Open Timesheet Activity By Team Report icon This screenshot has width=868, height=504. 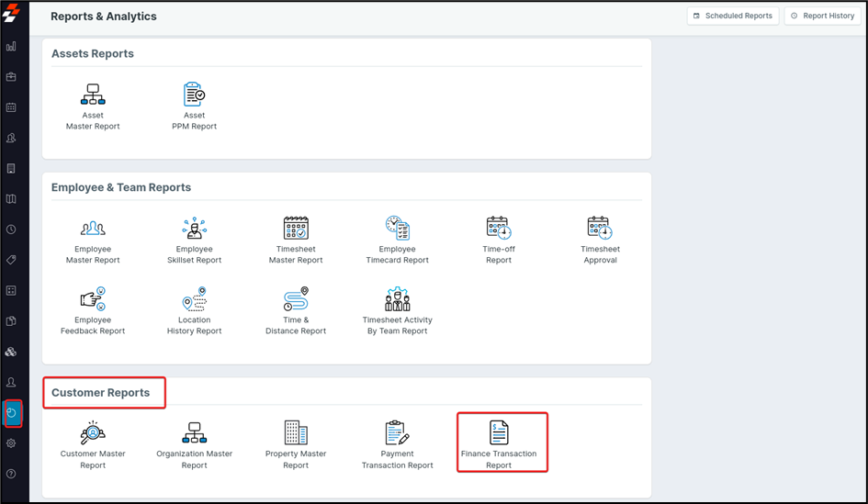pos(398,298)
